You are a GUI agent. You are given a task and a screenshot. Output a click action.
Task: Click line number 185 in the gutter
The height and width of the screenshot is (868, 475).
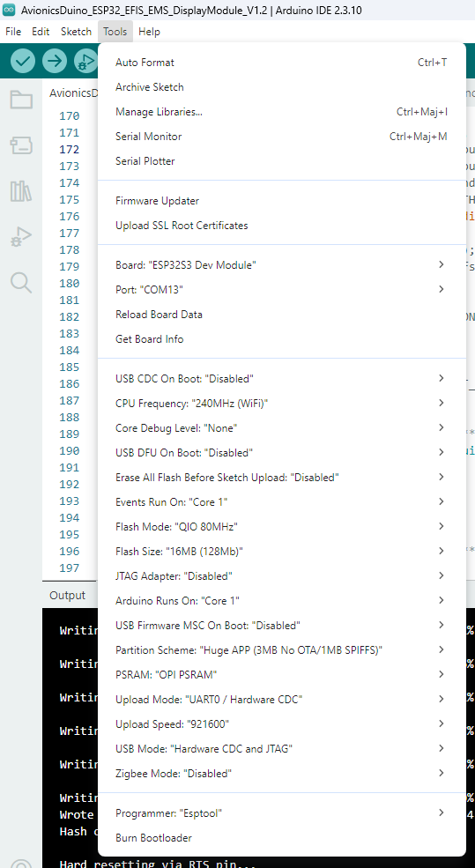pos(70,367)
